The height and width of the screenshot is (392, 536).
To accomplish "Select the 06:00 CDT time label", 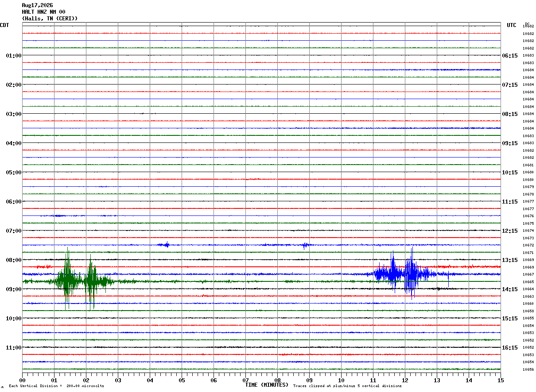I will pos(14,202).
